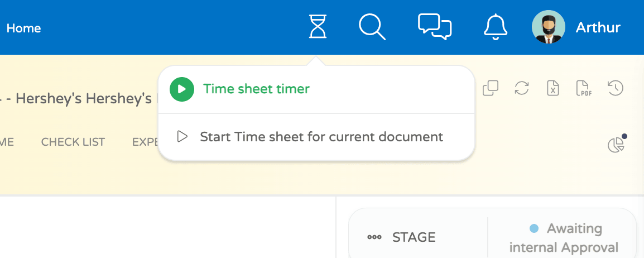This screenshot has width=644, height=258.
Task: Switch to the CHECK LIST tab
Action: click(x=73, y=142)
